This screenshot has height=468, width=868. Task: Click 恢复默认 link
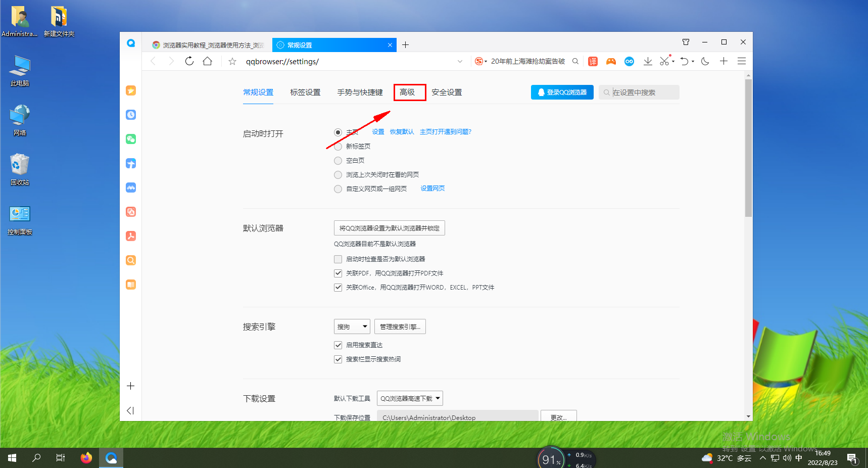pyautogui.click(x=402, y=132)
